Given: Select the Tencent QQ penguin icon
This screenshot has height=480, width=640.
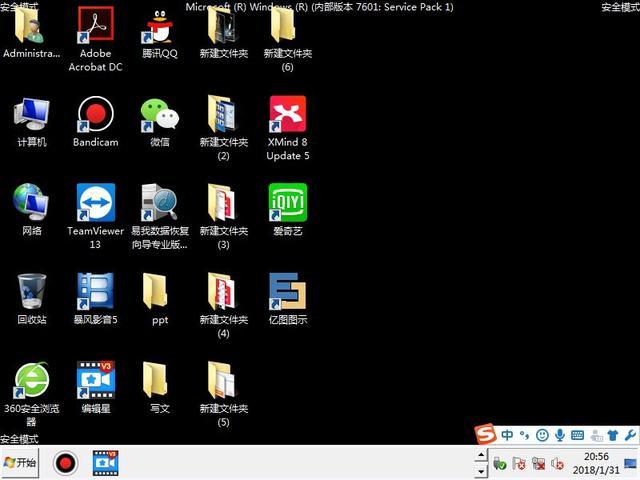Looking at the screenshot, I should tap(159, 26).
